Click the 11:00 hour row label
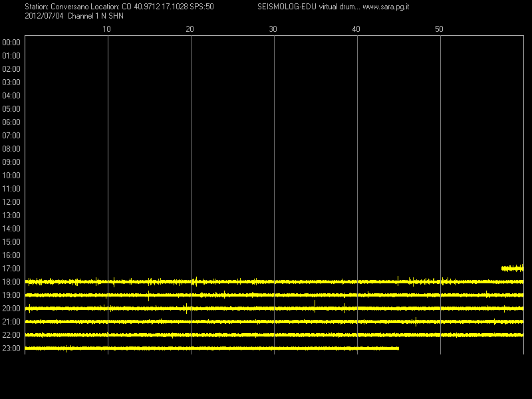Image resolution: width=532 pixels, height=399 pixels. pyautogui.click(x=11, y=189)
